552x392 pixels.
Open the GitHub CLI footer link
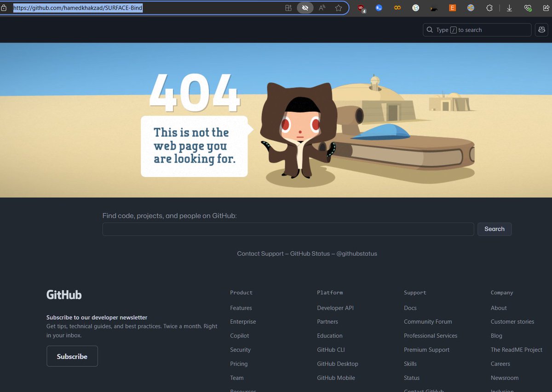pos(331,350)
